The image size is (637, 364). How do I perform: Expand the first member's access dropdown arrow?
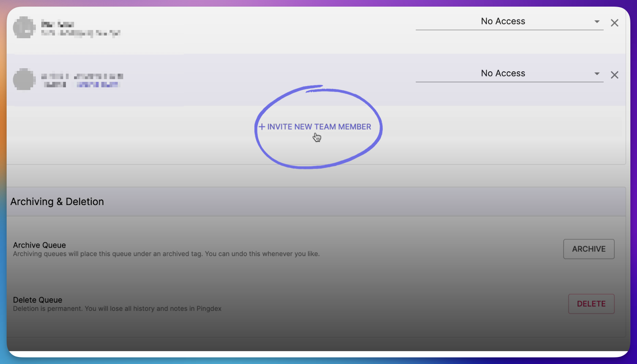tap(597, 21)
